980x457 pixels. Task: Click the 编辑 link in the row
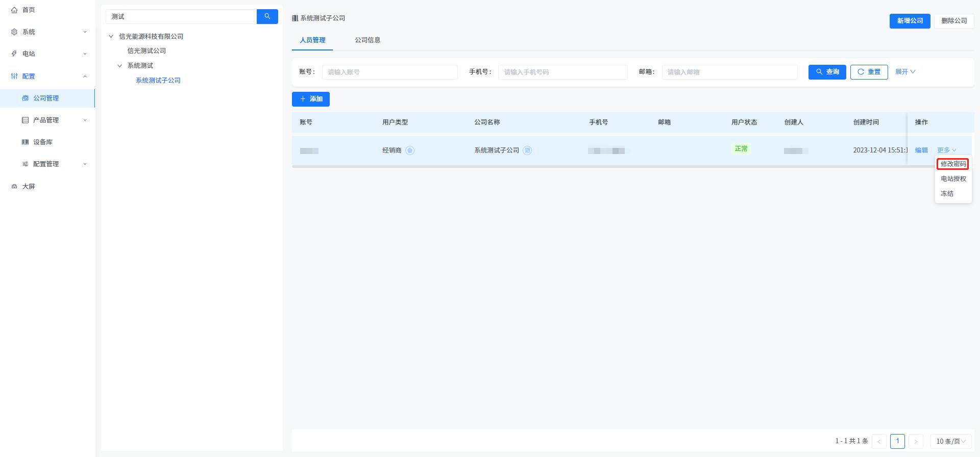click(x=921, y=150)
